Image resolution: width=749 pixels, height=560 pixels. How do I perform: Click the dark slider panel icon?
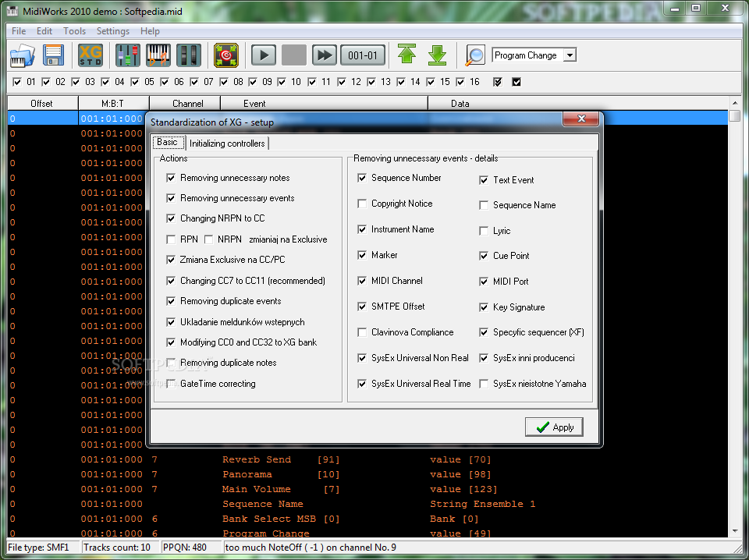pos(189,55)
